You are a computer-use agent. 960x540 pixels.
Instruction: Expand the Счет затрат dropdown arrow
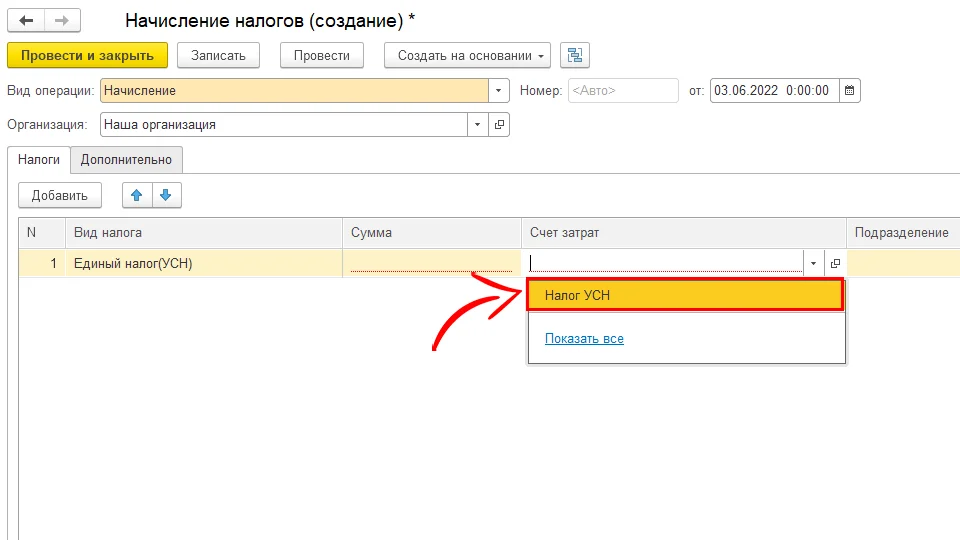pos(813,263)
